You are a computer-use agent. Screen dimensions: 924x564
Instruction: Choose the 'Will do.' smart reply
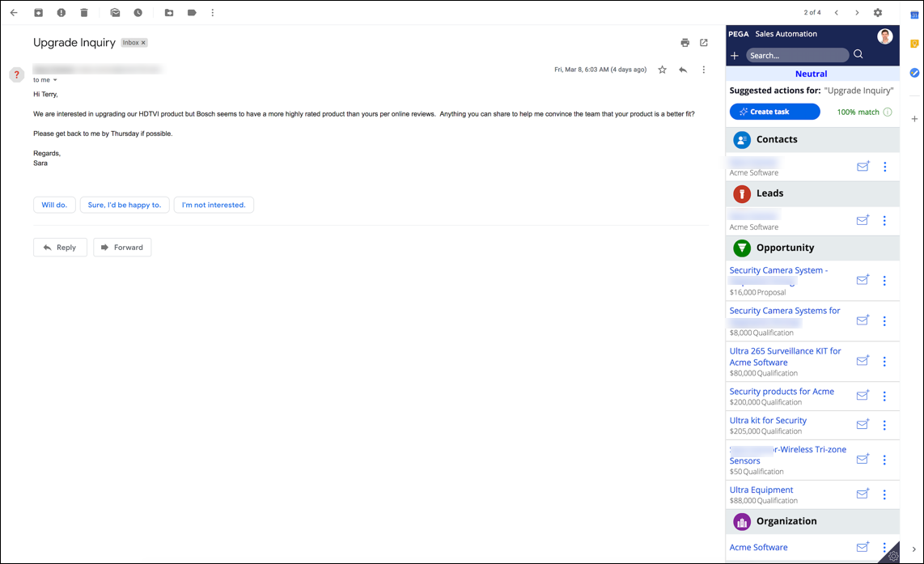click(54, 205)
